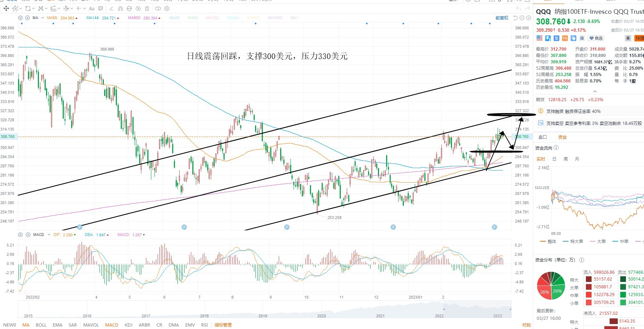Click the 资金流向 info icon

click(556, 148)
